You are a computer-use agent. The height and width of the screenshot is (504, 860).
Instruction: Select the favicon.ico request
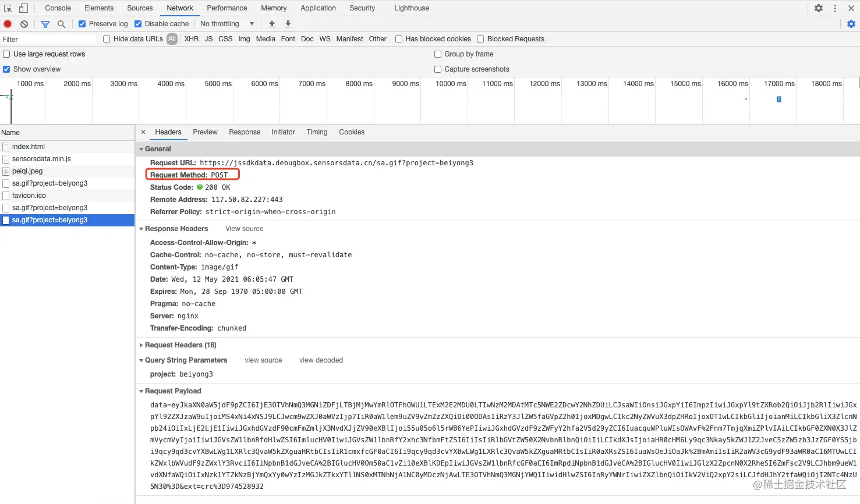coord(67,196)
